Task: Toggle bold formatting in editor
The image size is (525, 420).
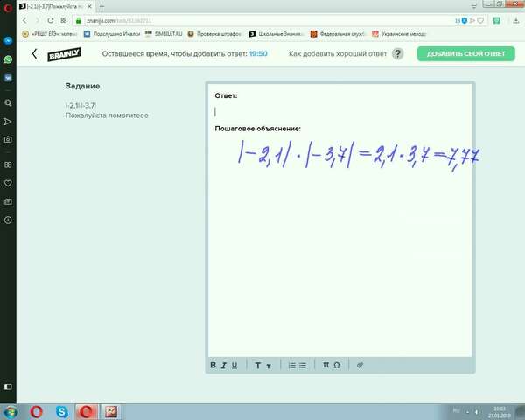Action: [213, 365]
